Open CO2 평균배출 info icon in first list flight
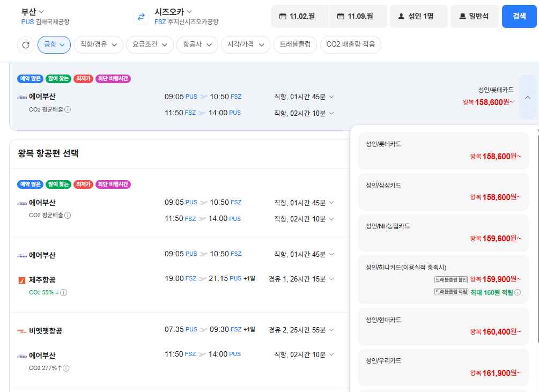This screenshot has width=539, height=392. (68, 216)
